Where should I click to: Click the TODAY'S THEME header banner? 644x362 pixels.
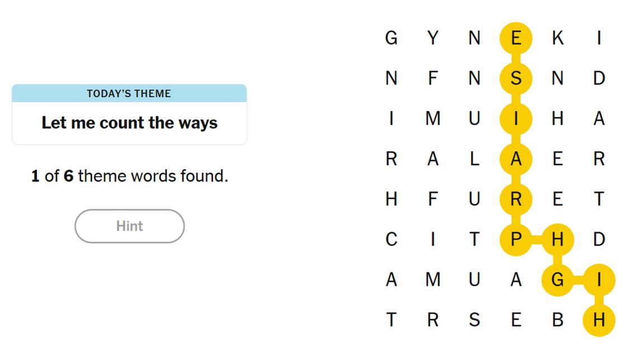pyautogui.click(x=129, y=93)
